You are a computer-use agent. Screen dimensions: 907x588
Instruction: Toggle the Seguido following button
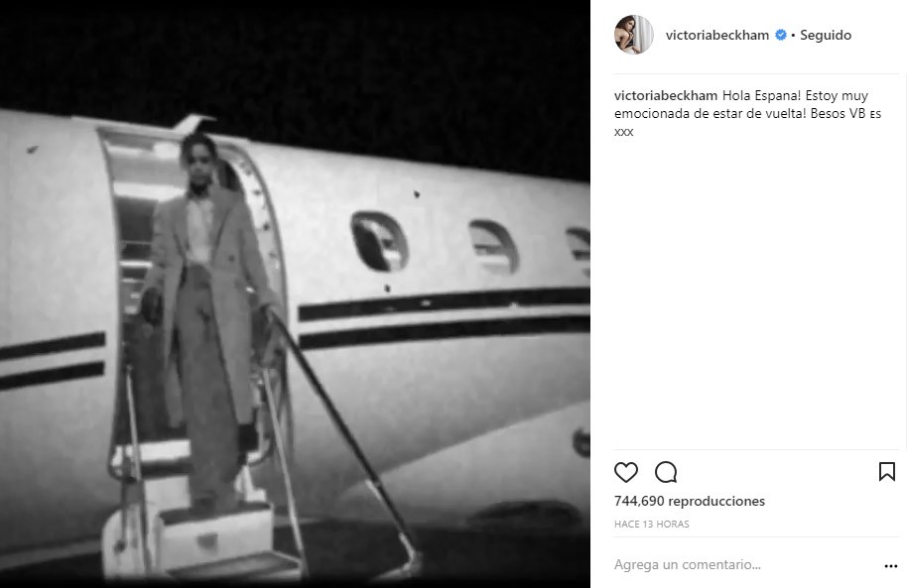[x=826, y=35]
